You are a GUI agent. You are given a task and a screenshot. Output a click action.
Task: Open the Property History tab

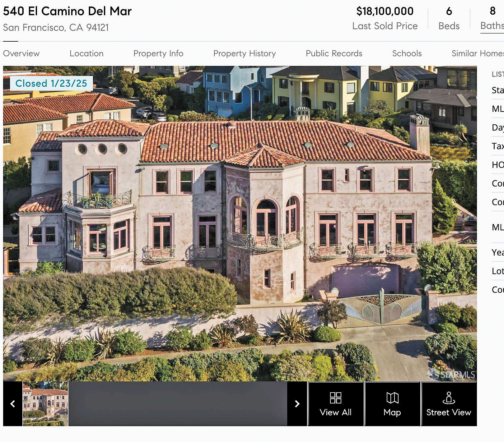click(x=245, y=53)
